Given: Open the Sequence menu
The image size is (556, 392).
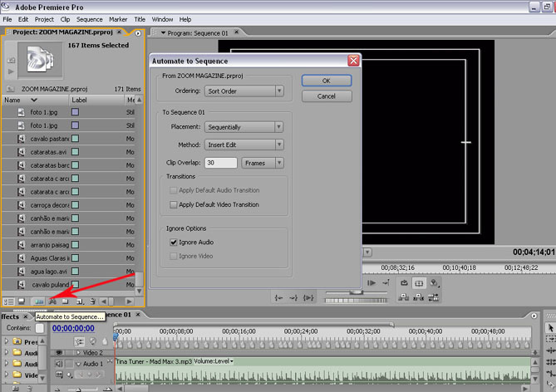Looking at the screenshot, I should tap(89, 18).
